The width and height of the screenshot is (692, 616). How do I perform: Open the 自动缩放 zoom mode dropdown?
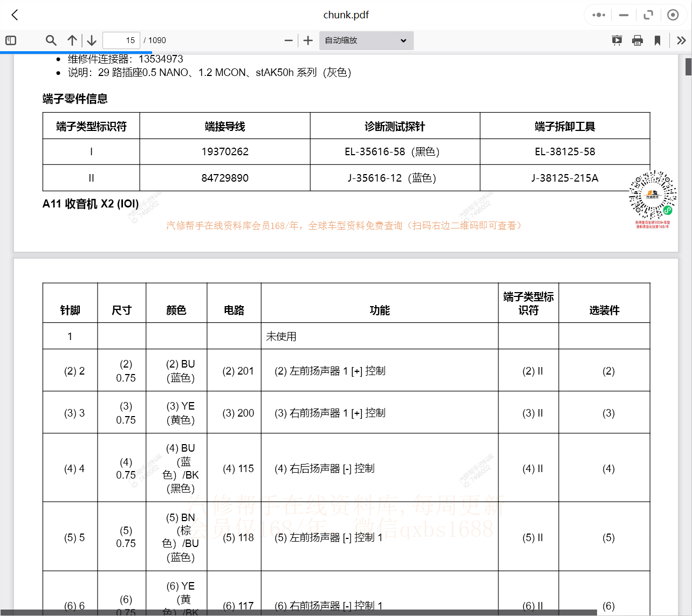click(366, 40)
